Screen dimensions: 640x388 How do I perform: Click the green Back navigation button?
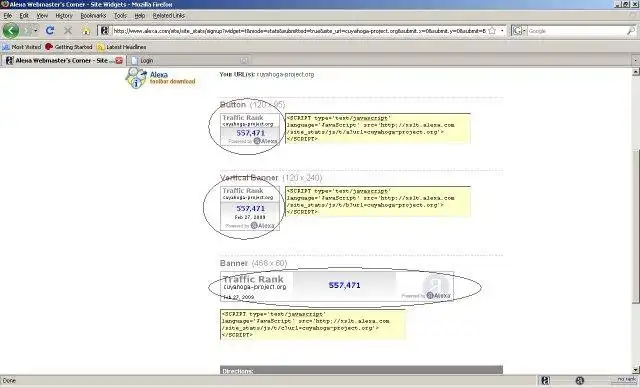click(11, 31)
